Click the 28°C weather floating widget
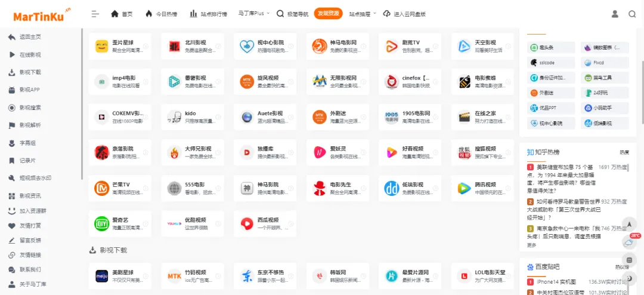The width and height of the screenshot is (644, 295). click(628, 242)
